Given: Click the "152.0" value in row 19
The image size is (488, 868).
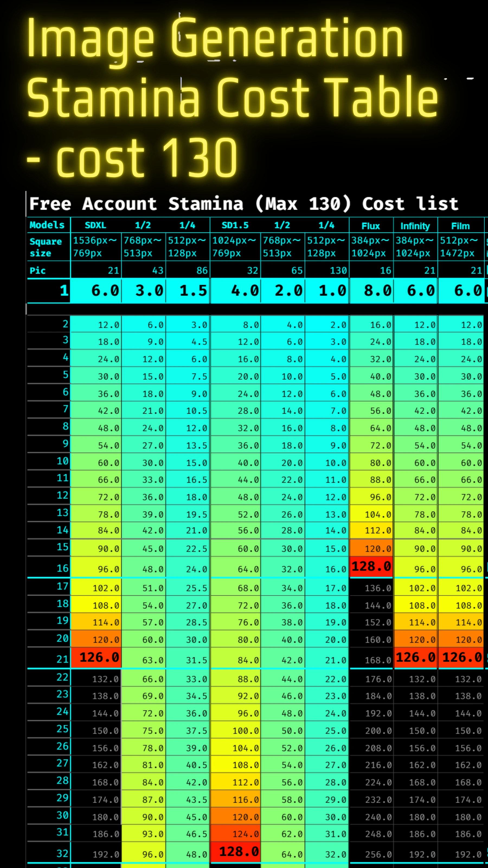Looking at the screenshot, I should pos(378,622).
